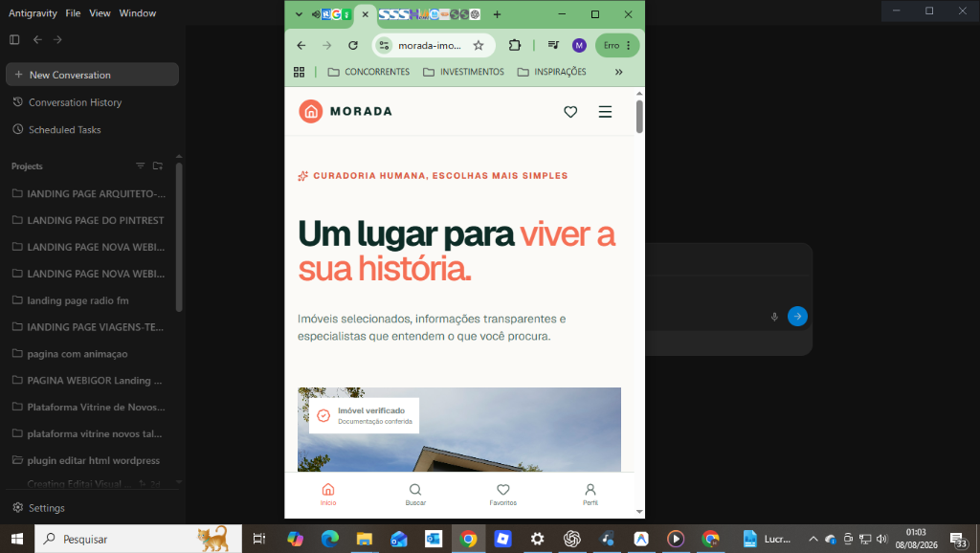Go back in Antigravity navigation
Screen dimensions: 980x553
[x=37, y=39]
